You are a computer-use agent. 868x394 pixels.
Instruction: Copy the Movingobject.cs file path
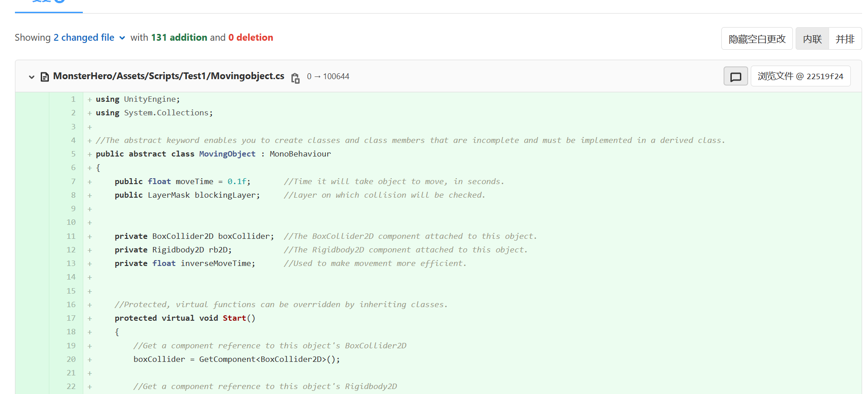(295, 78)
